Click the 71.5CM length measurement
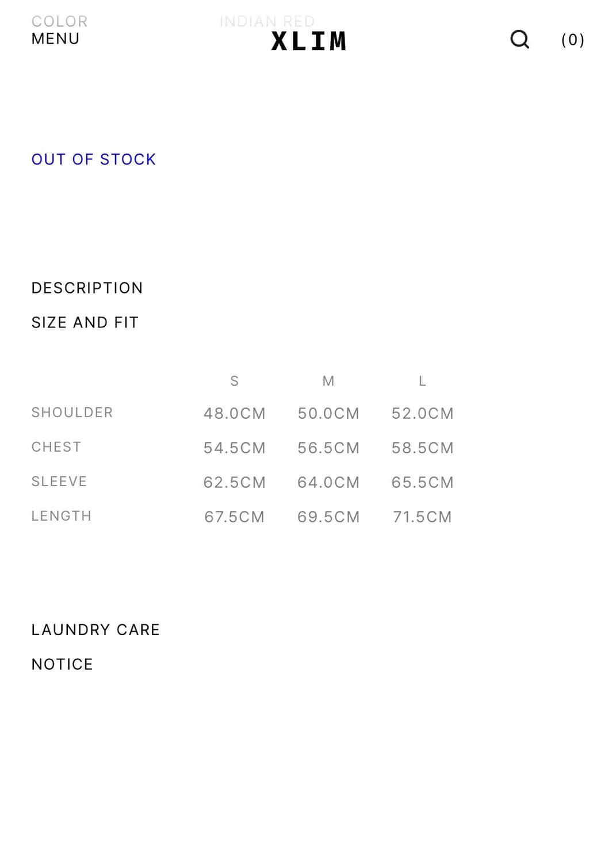616x863 pixels. tap(422, 517)
